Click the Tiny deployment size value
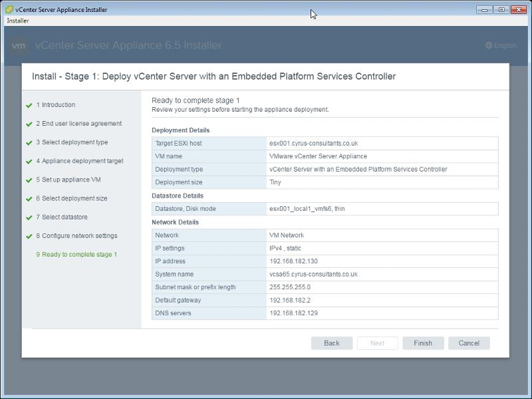This screenshot has height=399, width=532. [x=275, y=182]
